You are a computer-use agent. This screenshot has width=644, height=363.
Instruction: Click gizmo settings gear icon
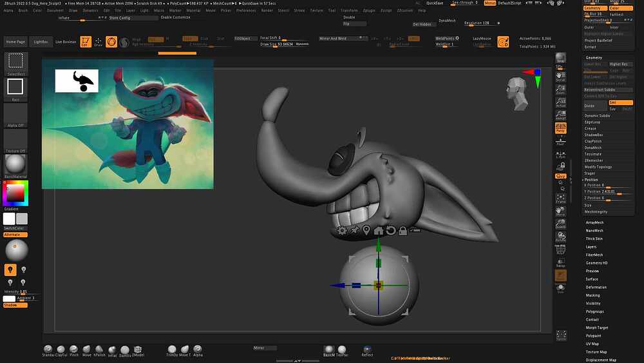(x=342, y=230)
